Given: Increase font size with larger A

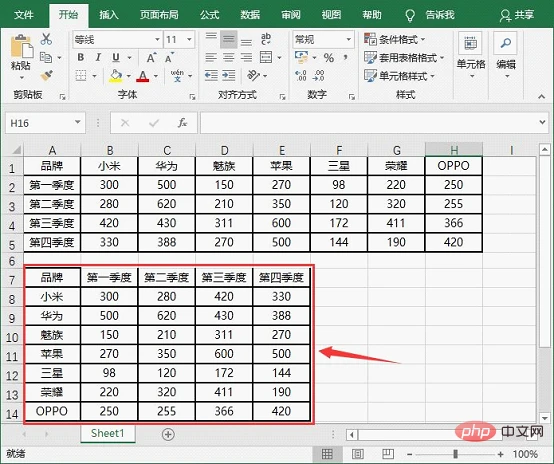Looking at the screenshot, I should 151,58.
